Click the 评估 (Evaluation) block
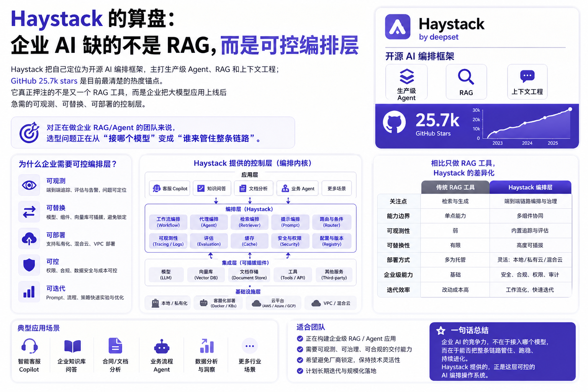Image resolution: width=588 pixels, height=392 pixels. (209, 241)
